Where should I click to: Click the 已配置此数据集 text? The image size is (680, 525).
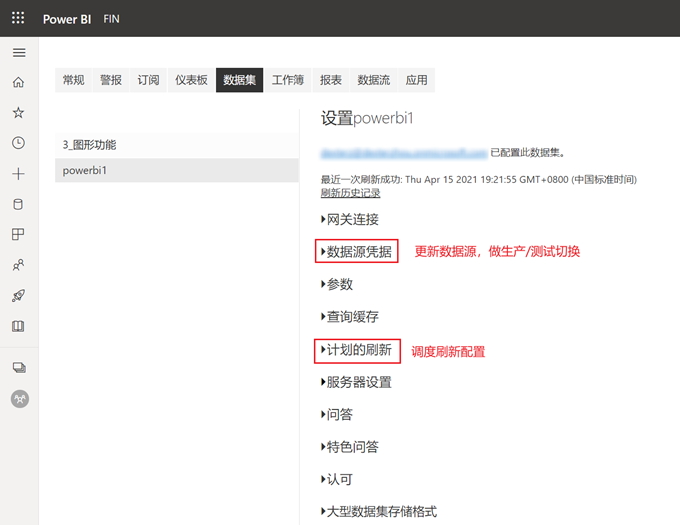point(527,153)
